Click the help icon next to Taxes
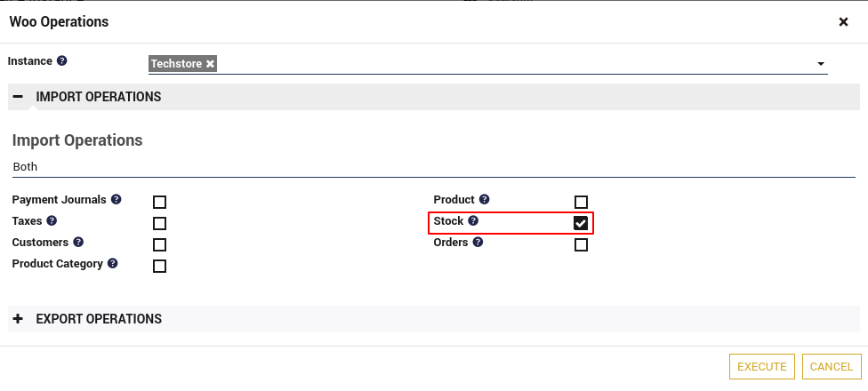868x391 pixels. [x=52, y=221]
